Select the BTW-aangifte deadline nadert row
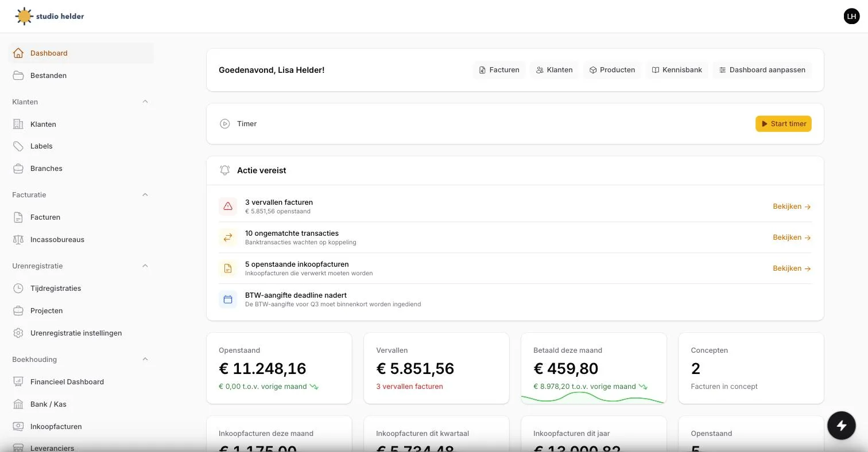 tap(515, 299)
